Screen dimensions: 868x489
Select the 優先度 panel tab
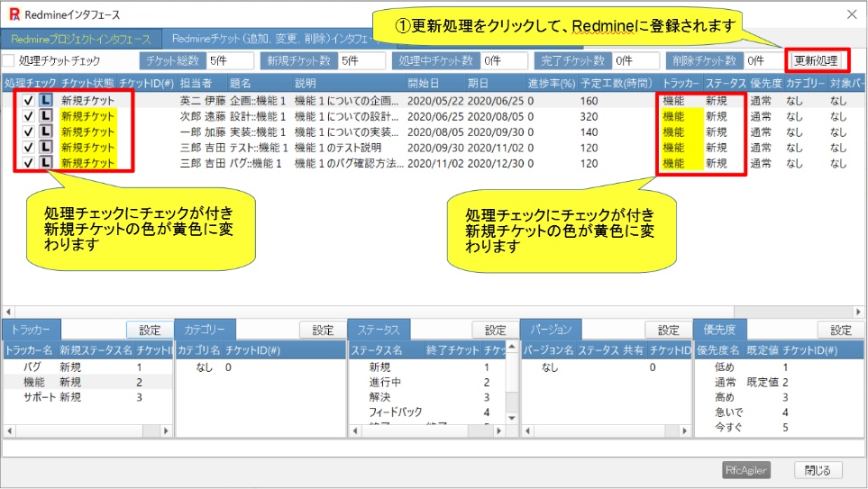719,330
